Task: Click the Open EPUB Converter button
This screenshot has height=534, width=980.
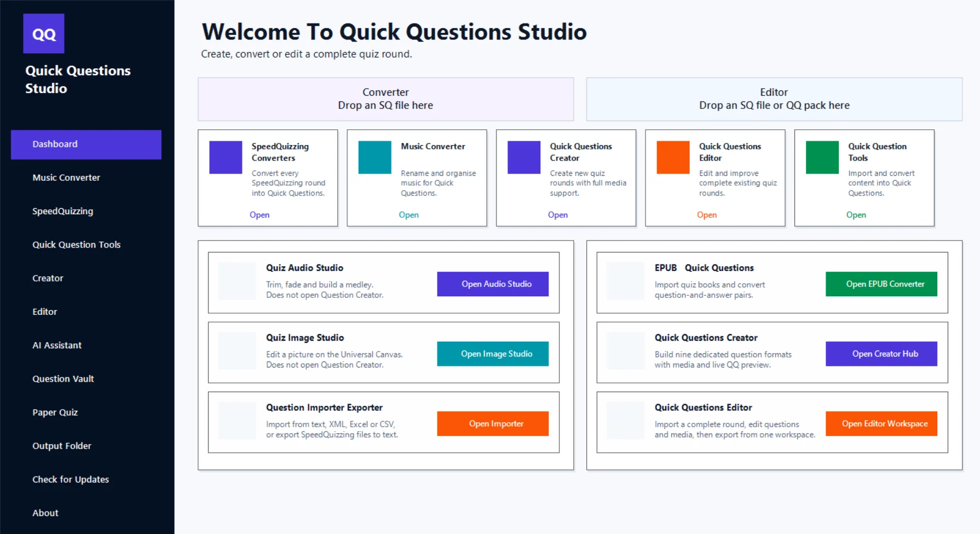Action: click(881, 284)
